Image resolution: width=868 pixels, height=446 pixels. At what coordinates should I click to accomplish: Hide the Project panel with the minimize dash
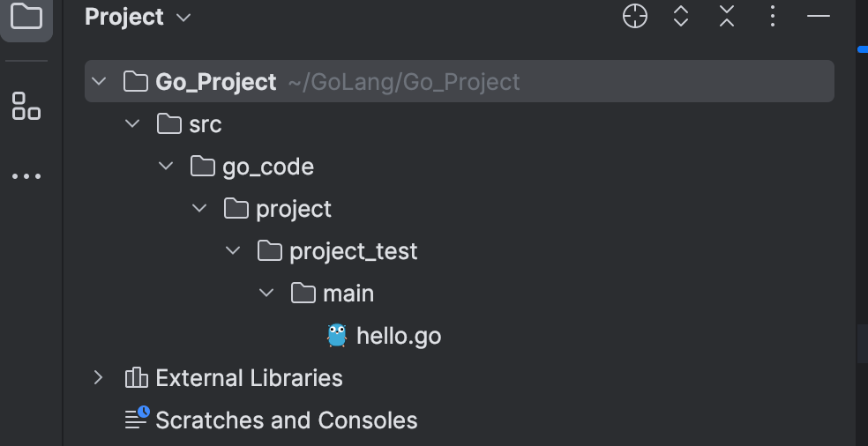point(819,17)
